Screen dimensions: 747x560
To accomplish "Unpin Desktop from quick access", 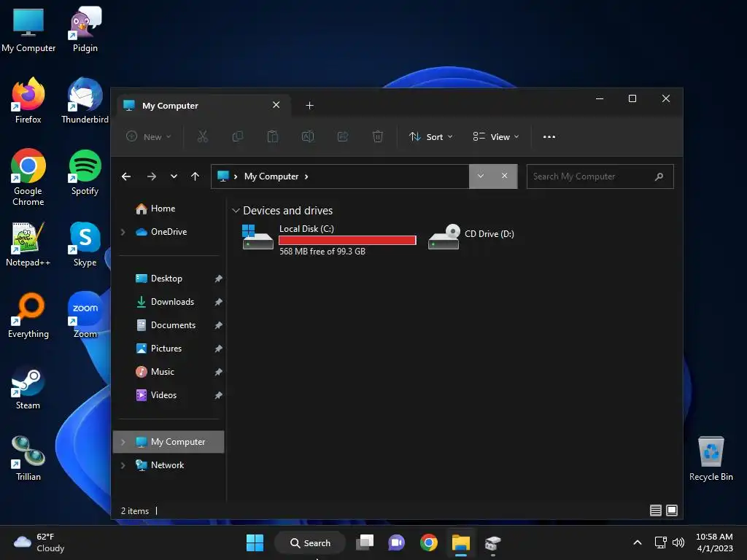I will pyautogui.click(x=218, y=279).
